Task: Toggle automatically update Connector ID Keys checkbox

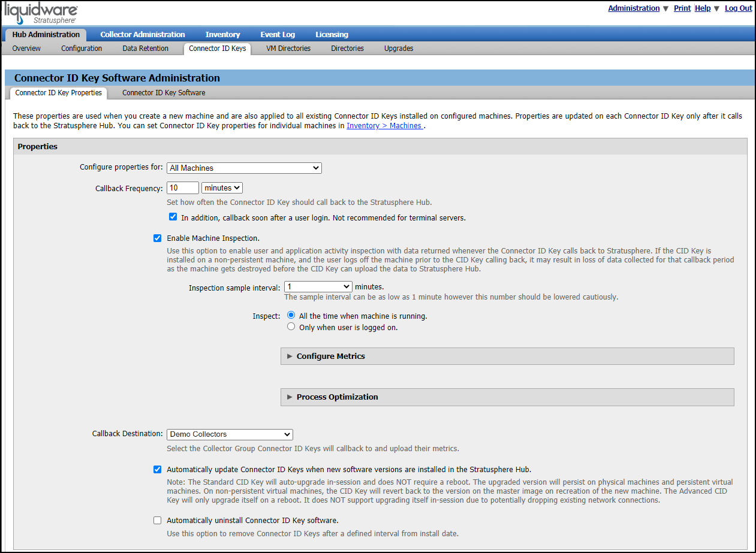Action: coord(158,469)
